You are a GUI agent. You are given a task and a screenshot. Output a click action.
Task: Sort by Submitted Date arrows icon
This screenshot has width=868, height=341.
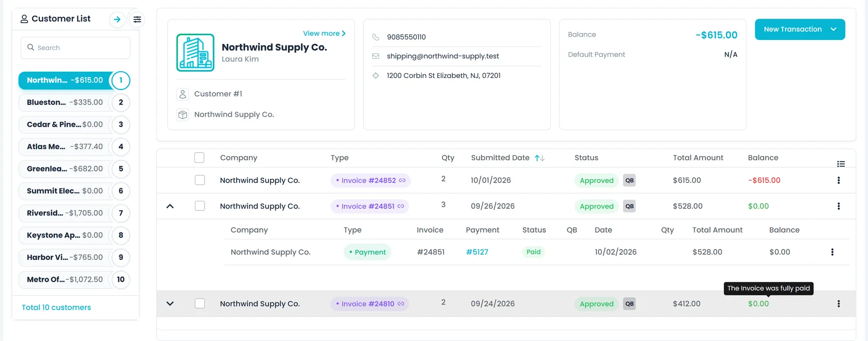pyautogui.click(x=540, y=158)
